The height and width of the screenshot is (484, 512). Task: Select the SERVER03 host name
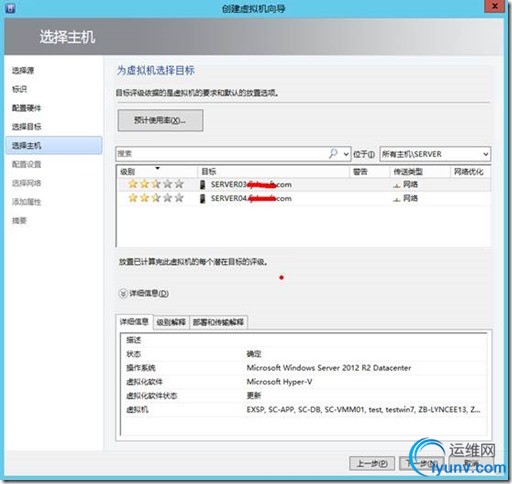pos(251,184)
